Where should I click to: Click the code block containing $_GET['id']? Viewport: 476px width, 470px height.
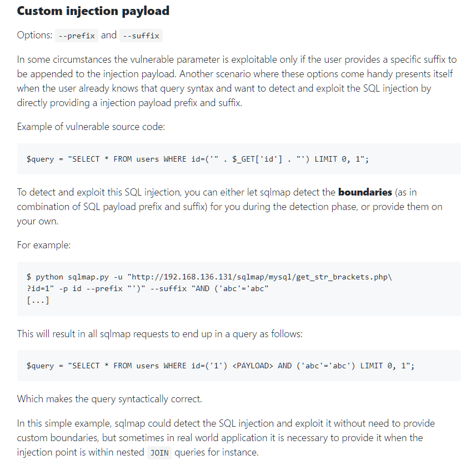[x=239, y=159]
